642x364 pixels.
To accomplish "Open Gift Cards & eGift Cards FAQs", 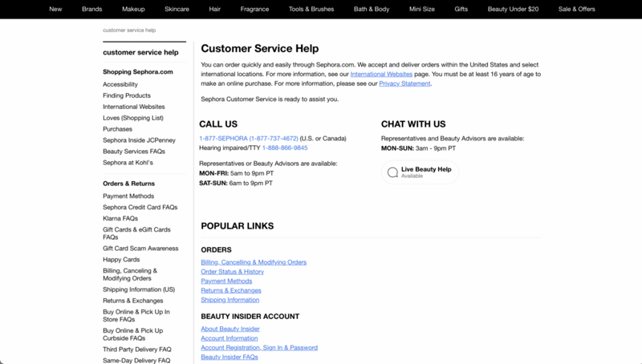I will [136, 233].
